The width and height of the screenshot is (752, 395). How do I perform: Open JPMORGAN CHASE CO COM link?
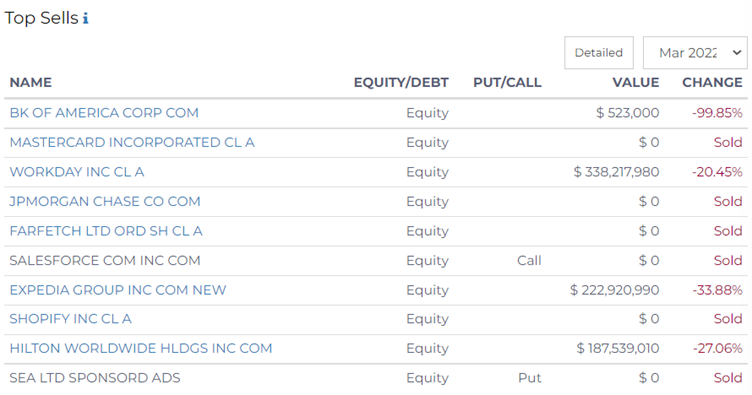[105, 201]
